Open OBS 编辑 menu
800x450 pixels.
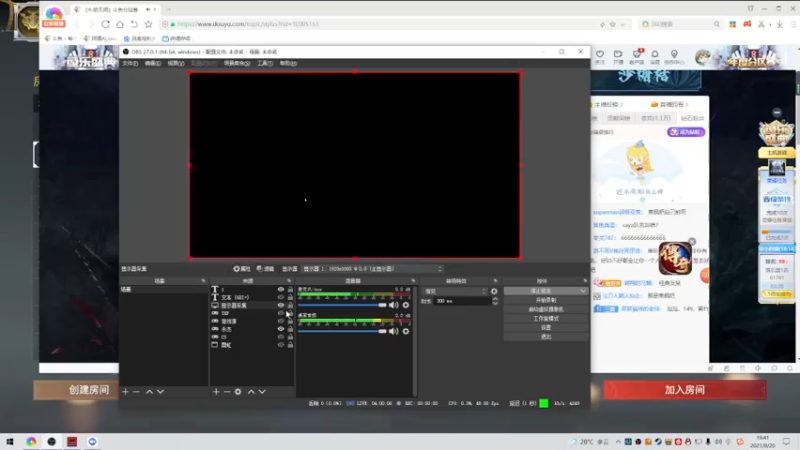[153, 63]
